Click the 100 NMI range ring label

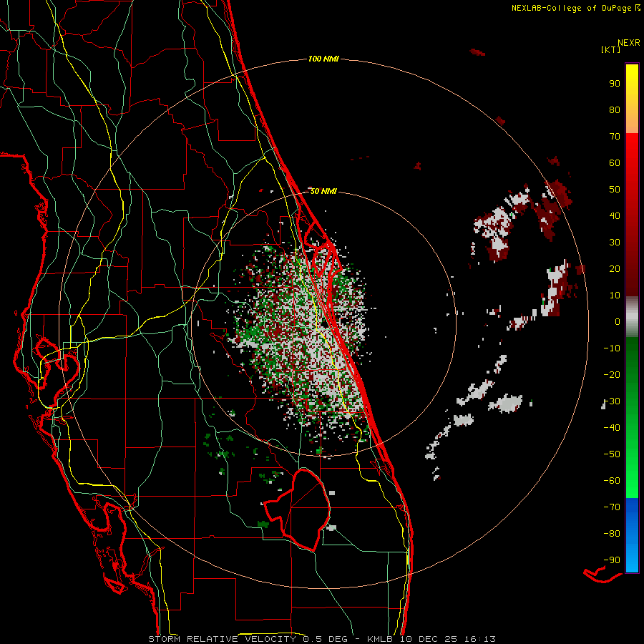(323, 59)
